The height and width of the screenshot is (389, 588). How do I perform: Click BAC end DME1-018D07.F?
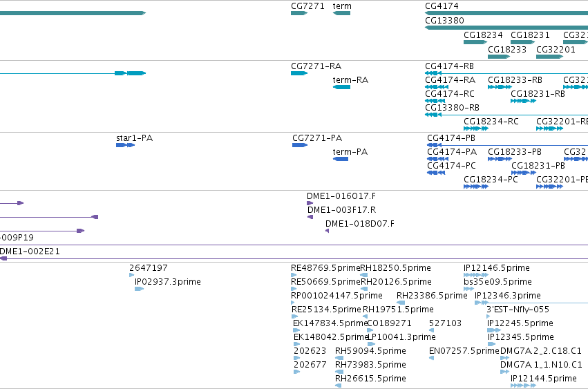coord(327,231)
